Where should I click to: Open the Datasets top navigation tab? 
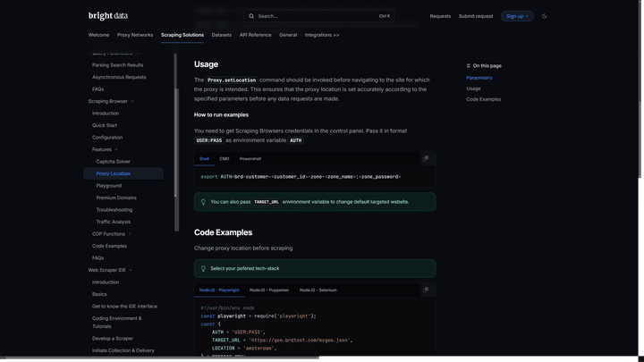[x=222, y=35]
